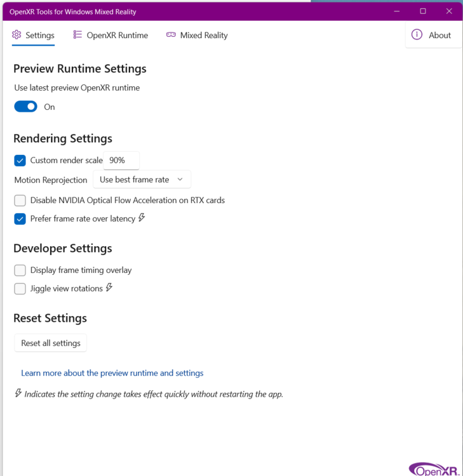Click Reset all settings button
This screenshot has width=463, height=476.
[x=50, y=343]
